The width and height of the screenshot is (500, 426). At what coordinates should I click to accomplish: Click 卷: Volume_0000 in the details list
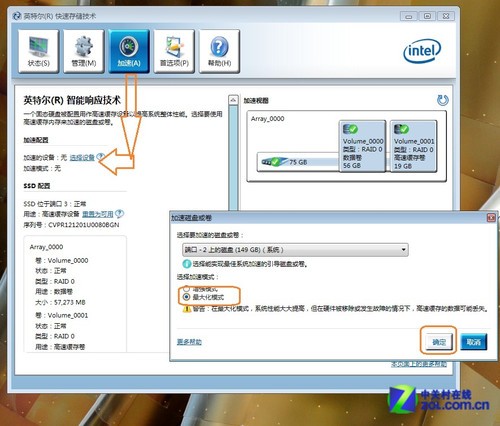click(x=62, y=260)
